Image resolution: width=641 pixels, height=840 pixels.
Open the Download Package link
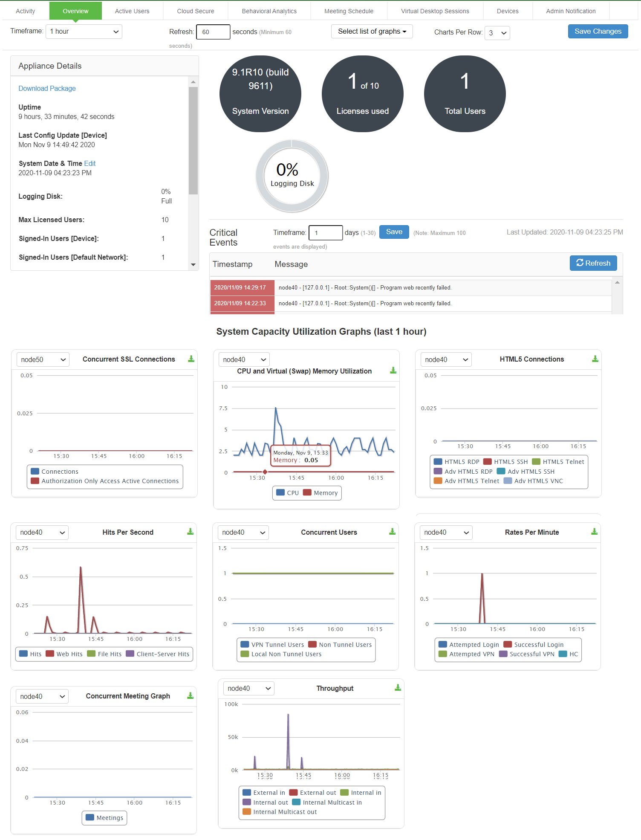coord(47,88)
